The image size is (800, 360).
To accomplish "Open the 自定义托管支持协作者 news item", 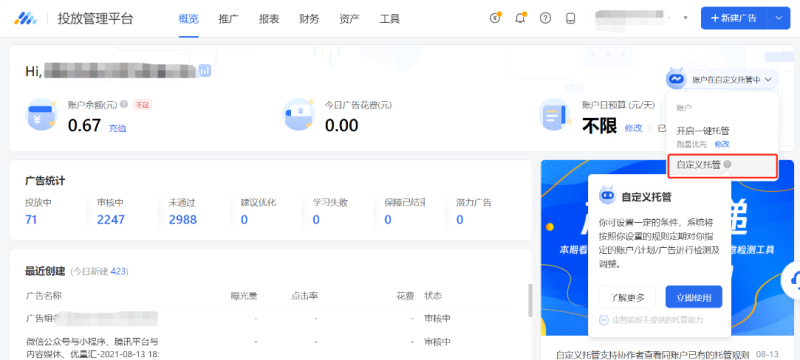I will (x=652, y=354).
